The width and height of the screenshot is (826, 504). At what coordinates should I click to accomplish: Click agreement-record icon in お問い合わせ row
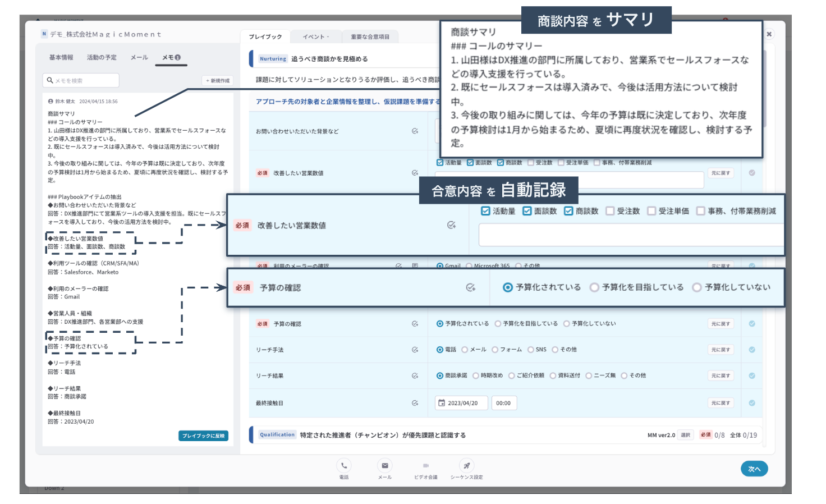415,131
